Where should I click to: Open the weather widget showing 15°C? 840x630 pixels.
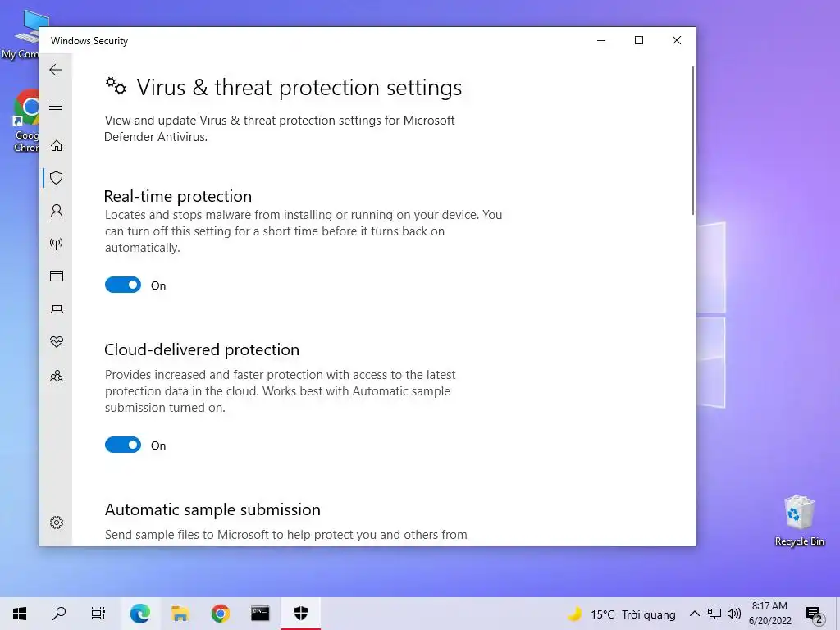[622, 614]
